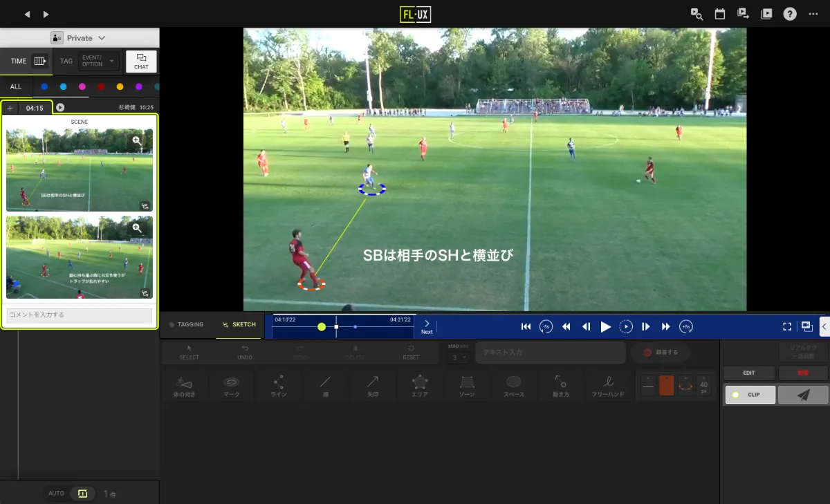Image resolution: width=830 pixels, height=504 pixels.
Task: Click the コメントを入力する comment field
Action: (79, 315)
